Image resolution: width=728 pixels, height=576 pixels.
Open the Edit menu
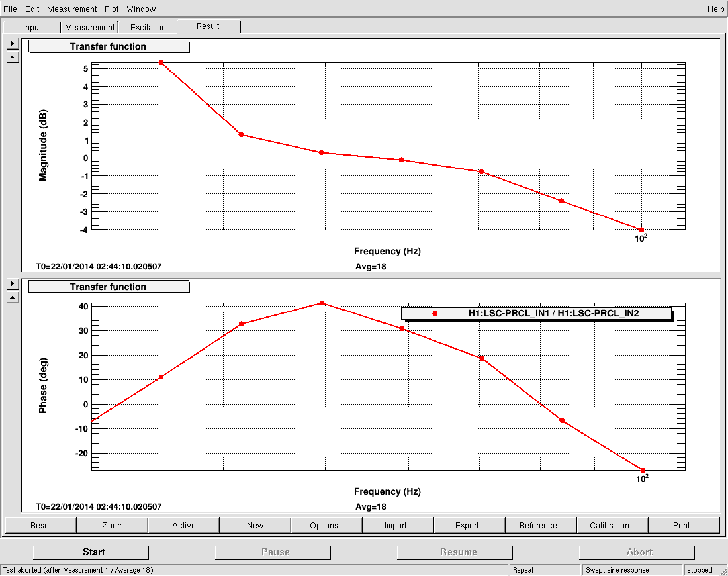click(32, 9)
